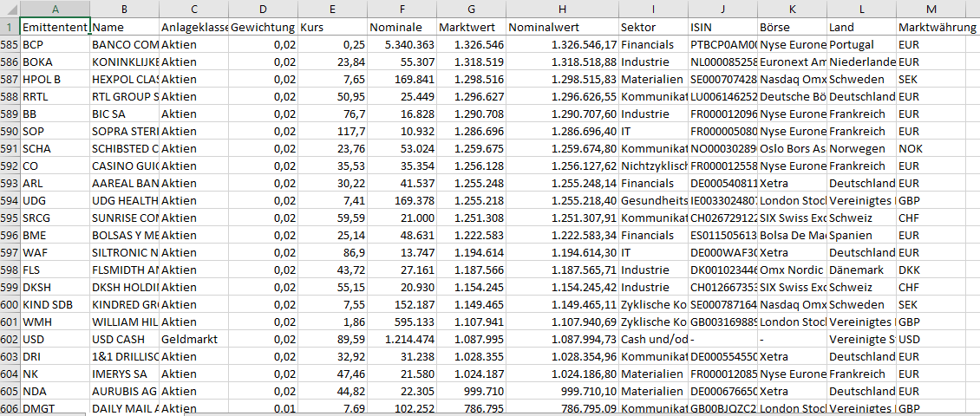
Task: Select the AURUBIS AG name cell
Action: (125, 391)
